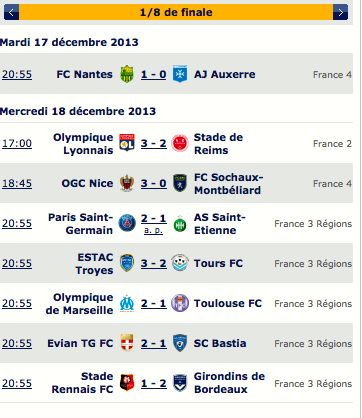
Task: Open the 1 - 0 Nantes vs Auxerre score
Action: coord(153,74)
